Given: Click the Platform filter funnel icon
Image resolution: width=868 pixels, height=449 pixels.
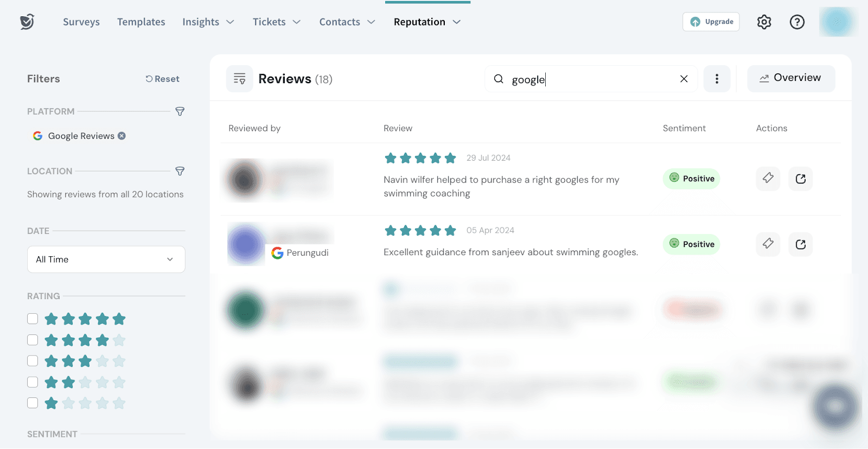Looking at the screenshot, I should click(x=180, y=111).
